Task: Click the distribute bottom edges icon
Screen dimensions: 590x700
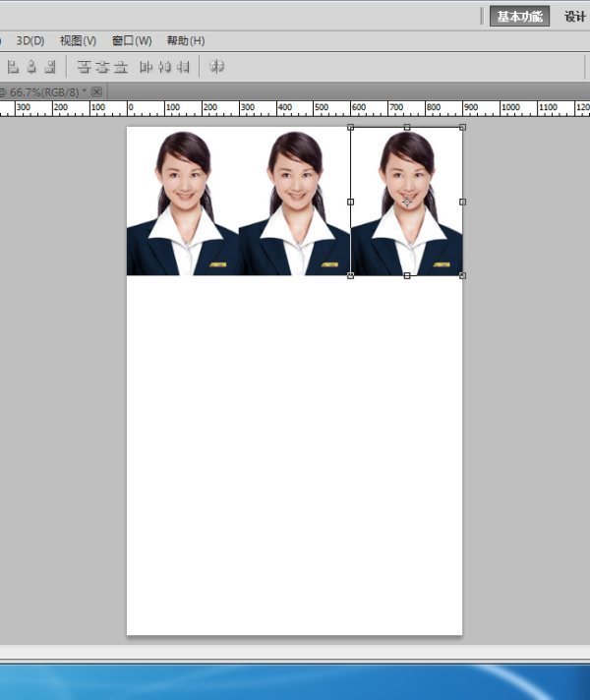Action: pyautogui.click(x=120, y=67)
